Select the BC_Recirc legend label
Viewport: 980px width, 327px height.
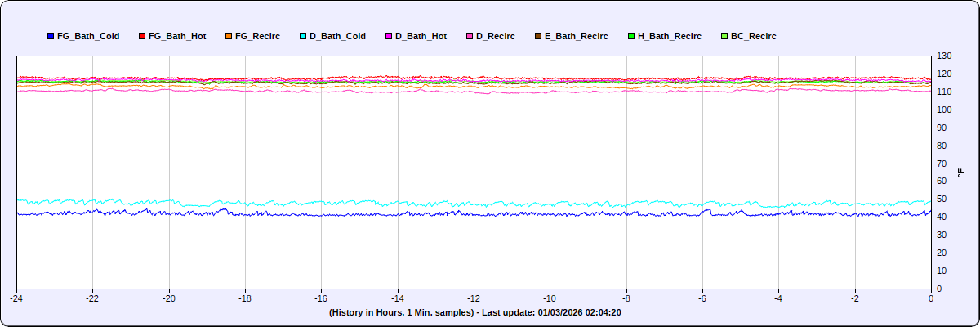(754, 37)
